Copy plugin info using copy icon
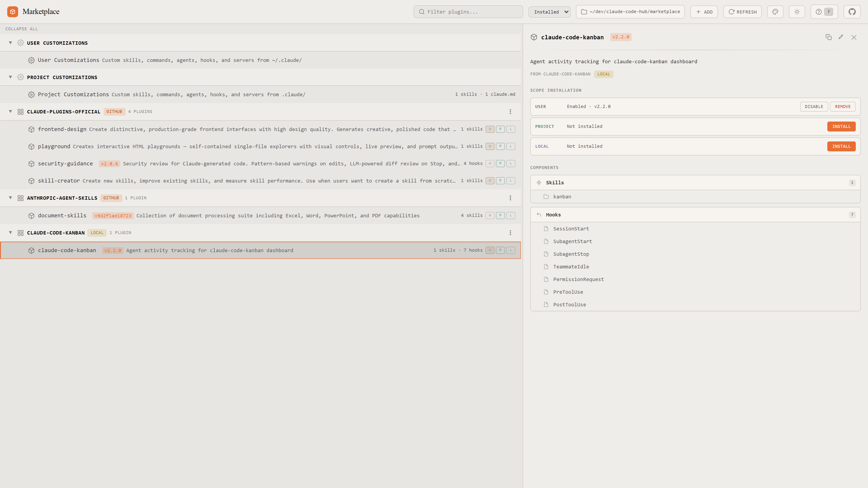868x488 pixels. [828, 37]
